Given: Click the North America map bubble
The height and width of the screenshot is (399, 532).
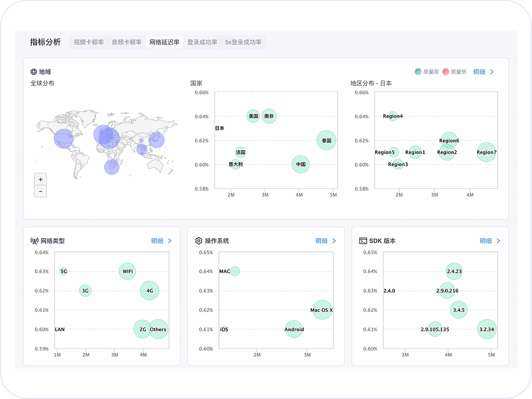Looking at the screenshot, I should tap(63, 139).
